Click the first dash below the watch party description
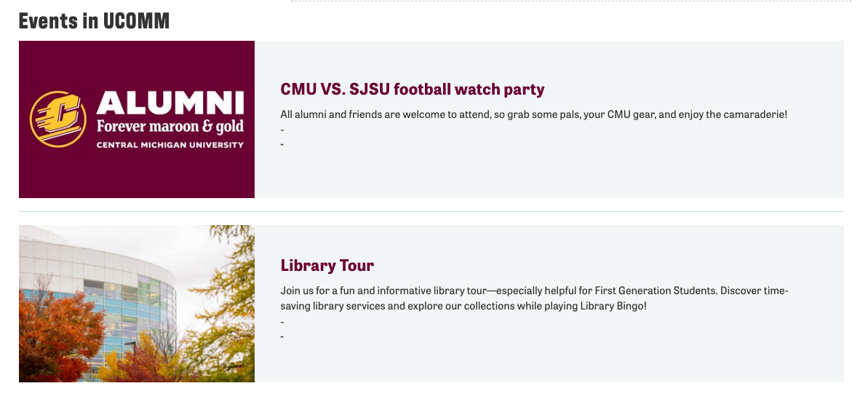 pos(282,130)
